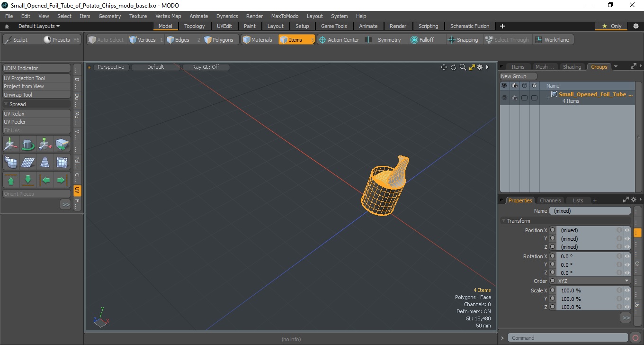Image resolution: width=644 pixels, height=345 pixels.
Task: Click the flat UV grid icon
Action: coord(28,162)
